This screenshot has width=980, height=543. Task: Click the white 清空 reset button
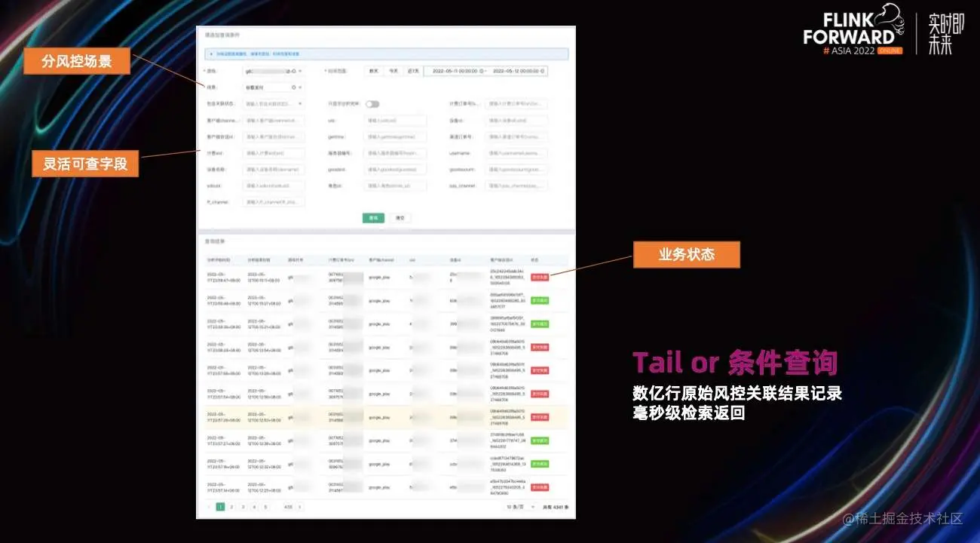pyautogui.click(x=400, y=218)
